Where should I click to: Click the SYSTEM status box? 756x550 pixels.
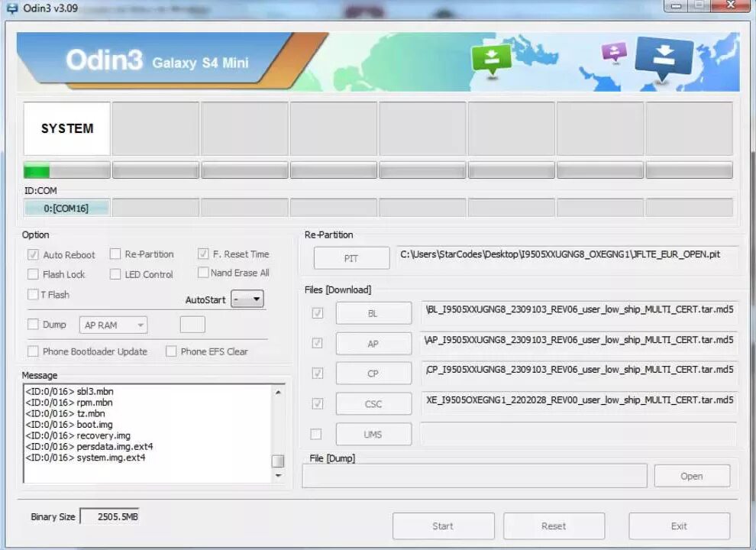click(x=67, y=128)
